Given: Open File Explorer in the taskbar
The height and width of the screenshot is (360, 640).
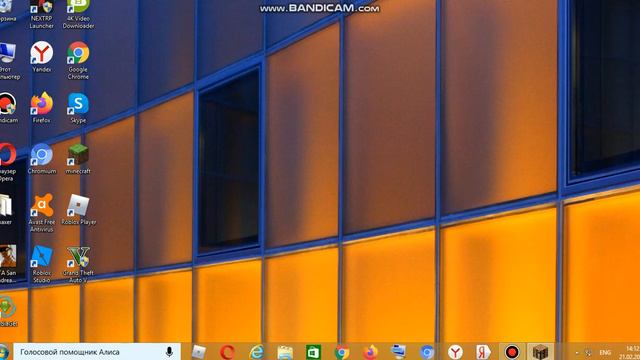Looking at the screenshot, I should pos(285,352).
